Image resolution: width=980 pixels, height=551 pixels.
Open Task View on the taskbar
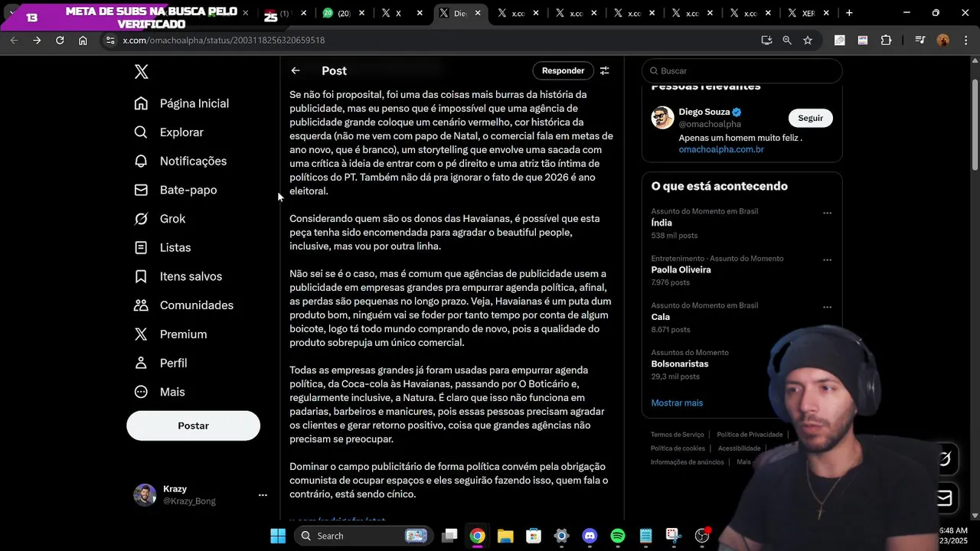pyautogui.click(x=449, y=536)
